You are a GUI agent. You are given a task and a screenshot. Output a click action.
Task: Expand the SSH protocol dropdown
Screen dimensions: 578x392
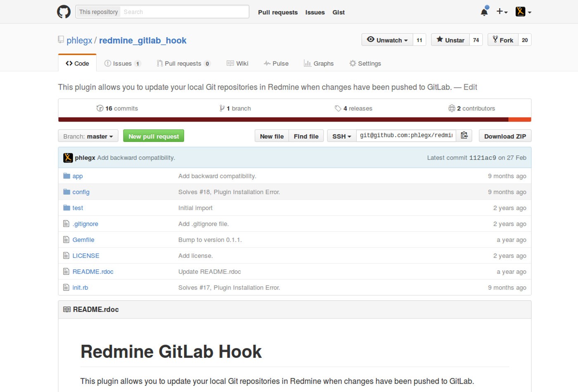[342, 136]
